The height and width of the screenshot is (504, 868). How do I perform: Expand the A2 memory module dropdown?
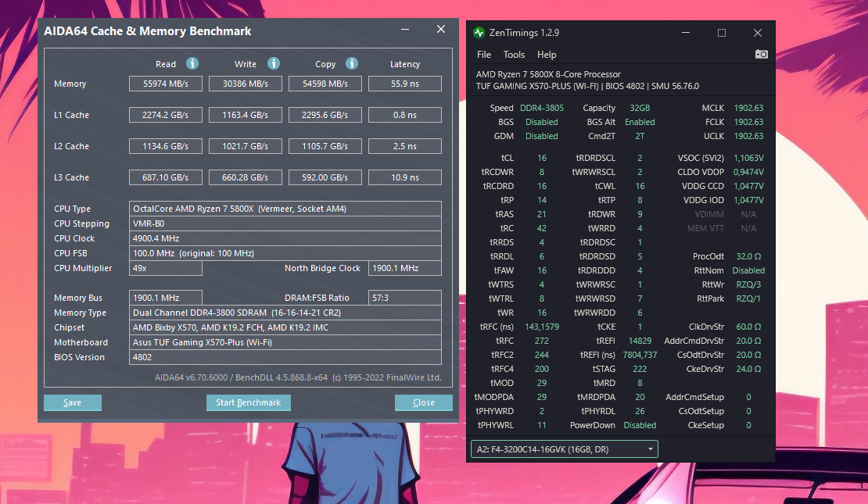[564, 449]
